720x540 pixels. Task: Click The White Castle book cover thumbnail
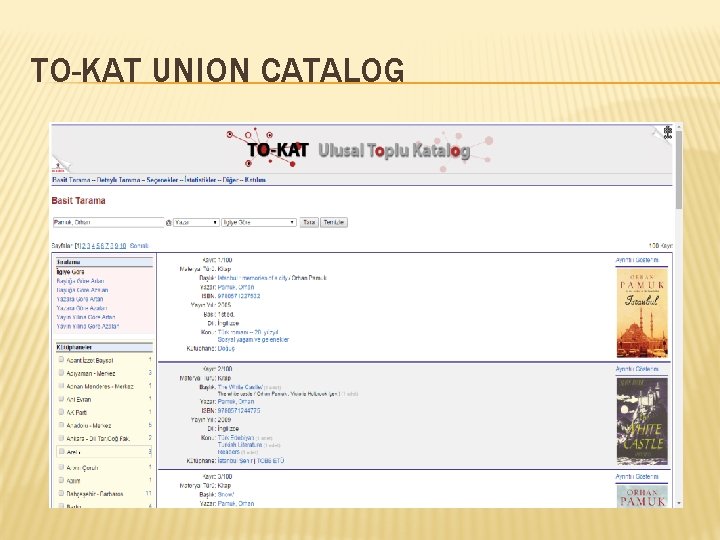pyautogui.click(x=642, y=421)
